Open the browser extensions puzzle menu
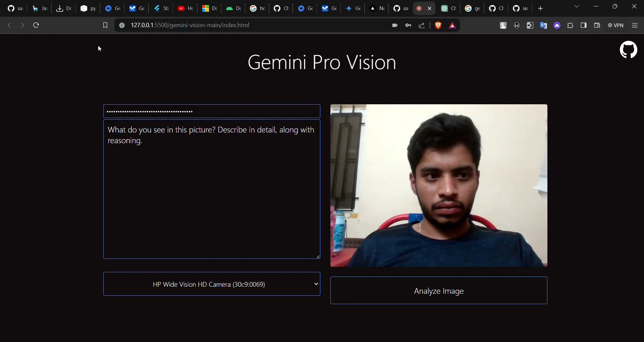Image resolution: width=644 pixels, height=342 pixels. coord(570,25)
